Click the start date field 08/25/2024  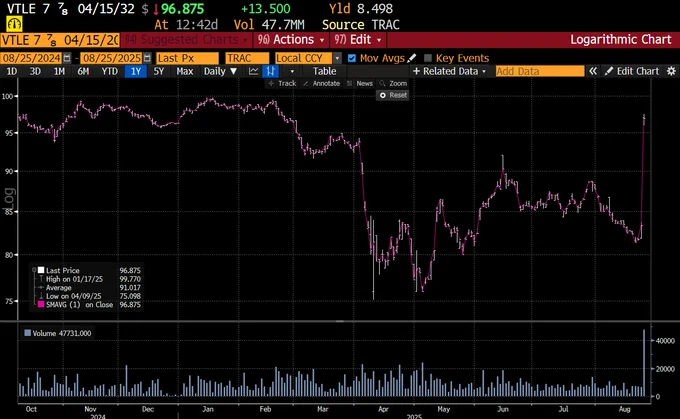[x=31, y=58]
